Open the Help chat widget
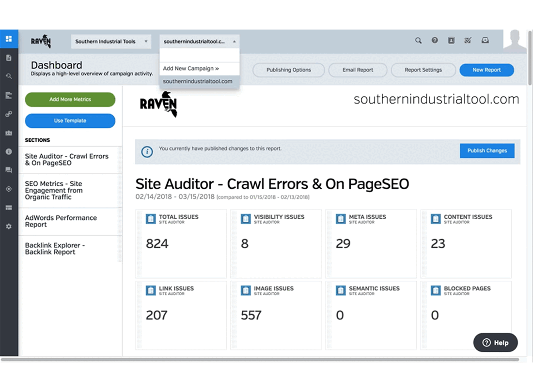 click(495, 343)
